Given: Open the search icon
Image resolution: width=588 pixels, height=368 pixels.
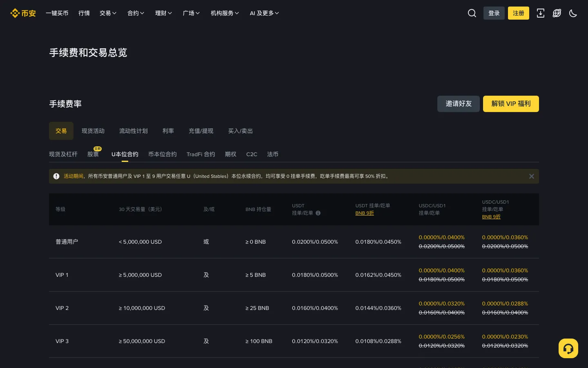Looking at the screenshot, I should (x=472, y=13).
